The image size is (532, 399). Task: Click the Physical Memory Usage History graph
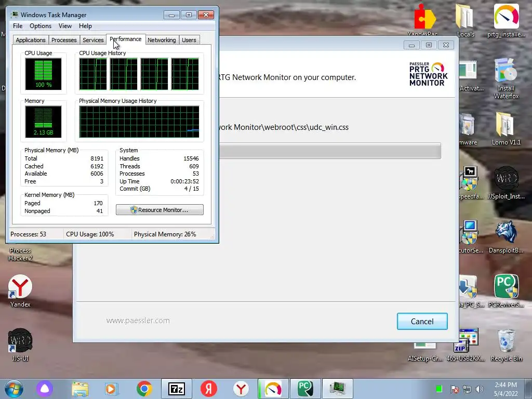(139, 122)
